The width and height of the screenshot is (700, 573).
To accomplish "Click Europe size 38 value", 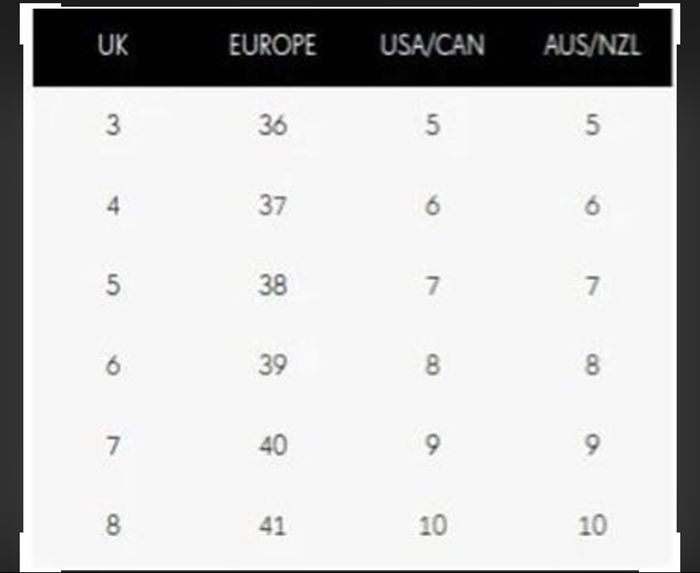I will tap(272, 286).
